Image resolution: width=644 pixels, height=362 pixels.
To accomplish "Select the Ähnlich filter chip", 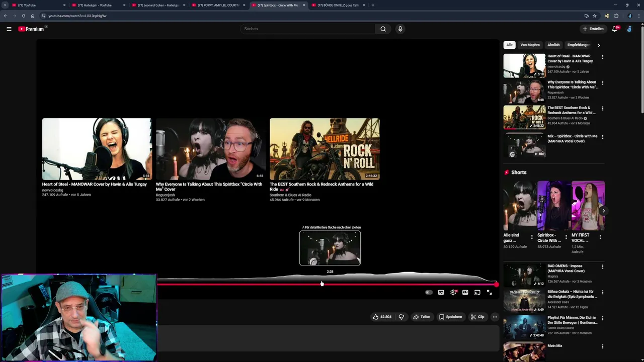I will pos(553,45).
